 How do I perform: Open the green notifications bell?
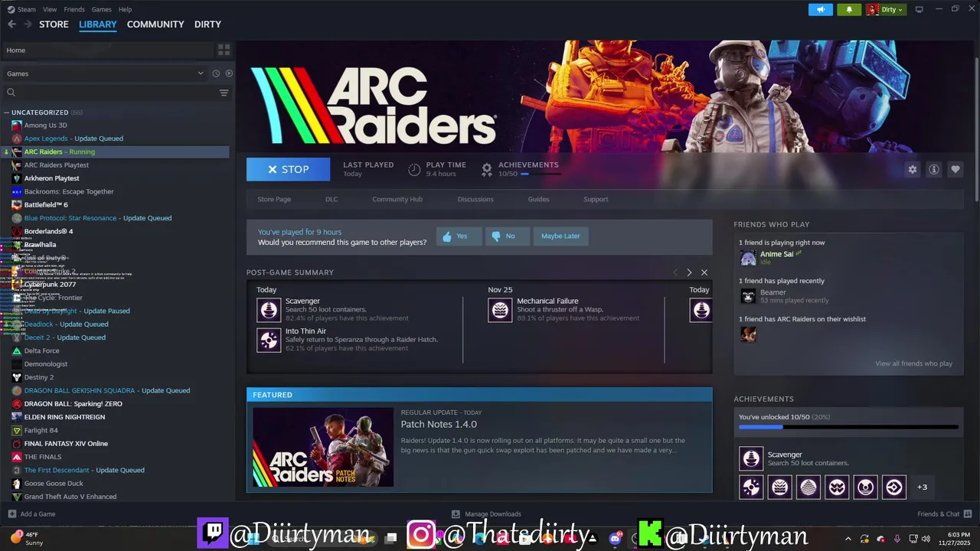click(849, 9)
